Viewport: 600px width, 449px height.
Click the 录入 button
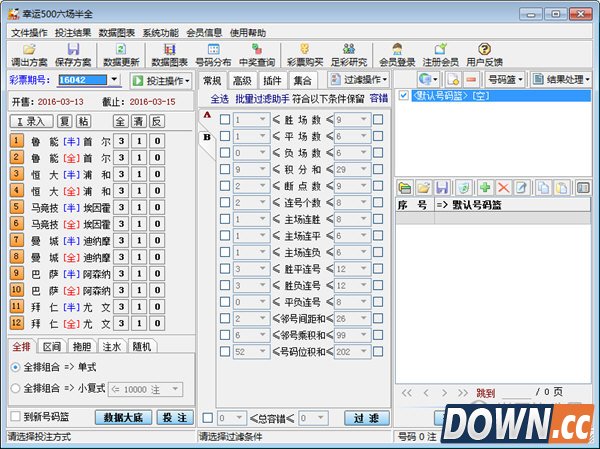[31, 121]
